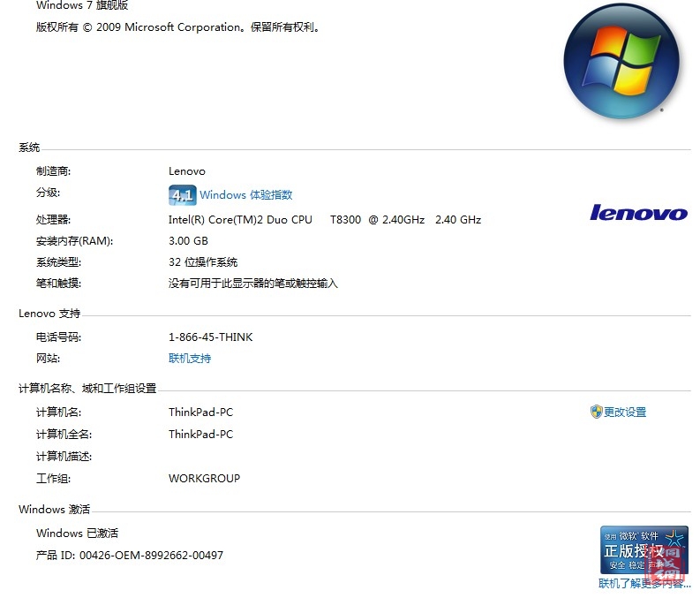Click the 4.1 experience index score badge

click(182, 195)
